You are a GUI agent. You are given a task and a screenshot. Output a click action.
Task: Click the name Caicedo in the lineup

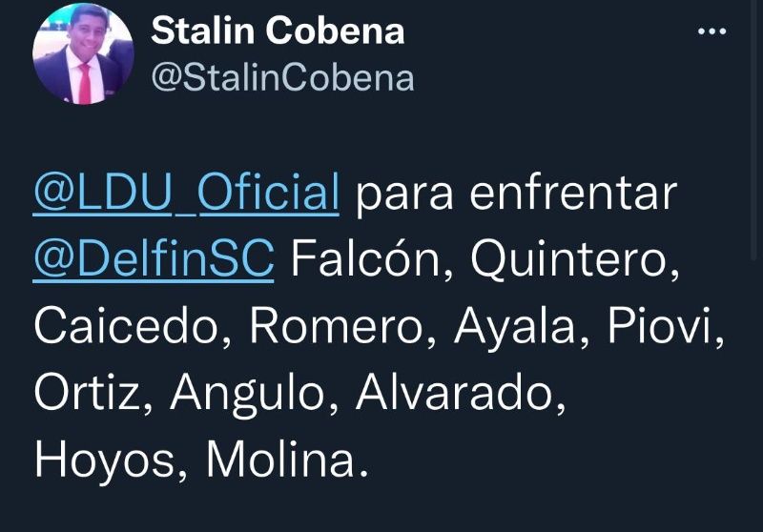click(133, 326)
